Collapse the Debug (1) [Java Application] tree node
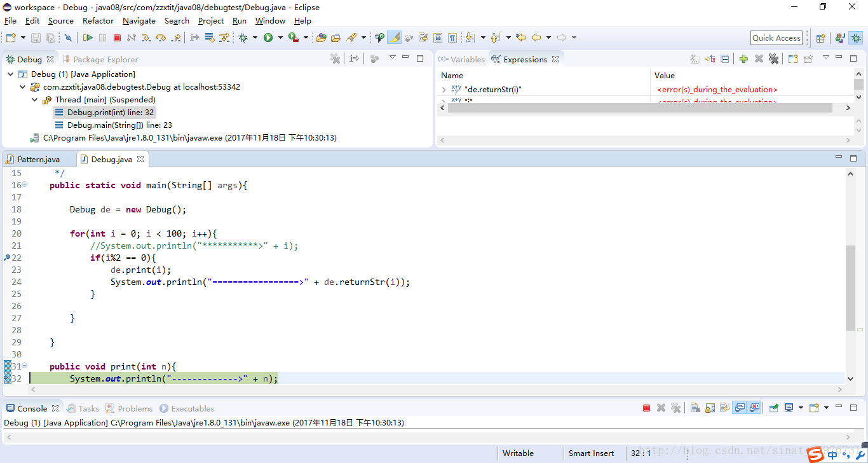This screenshot has width=868, height=463. (11, 74)
